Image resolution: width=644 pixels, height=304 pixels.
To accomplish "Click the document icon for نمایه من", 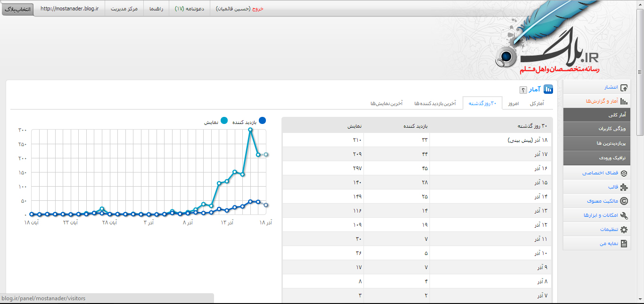I will point(624,244).
